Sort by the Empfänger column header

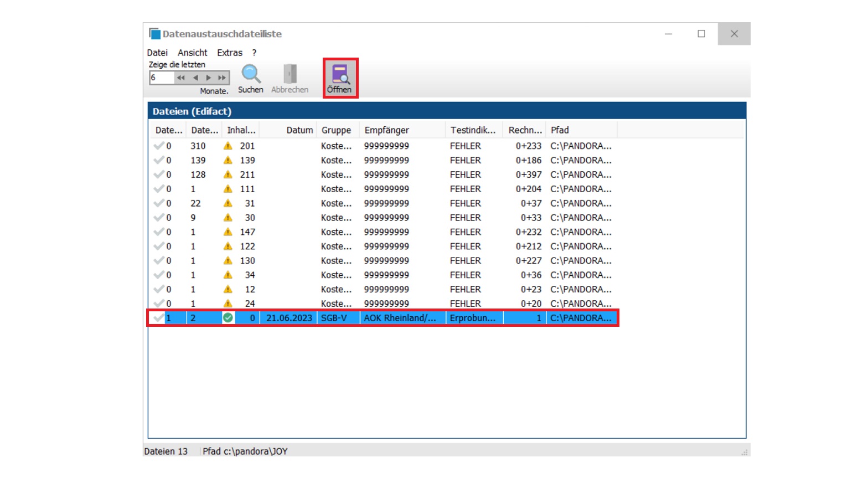402,130
